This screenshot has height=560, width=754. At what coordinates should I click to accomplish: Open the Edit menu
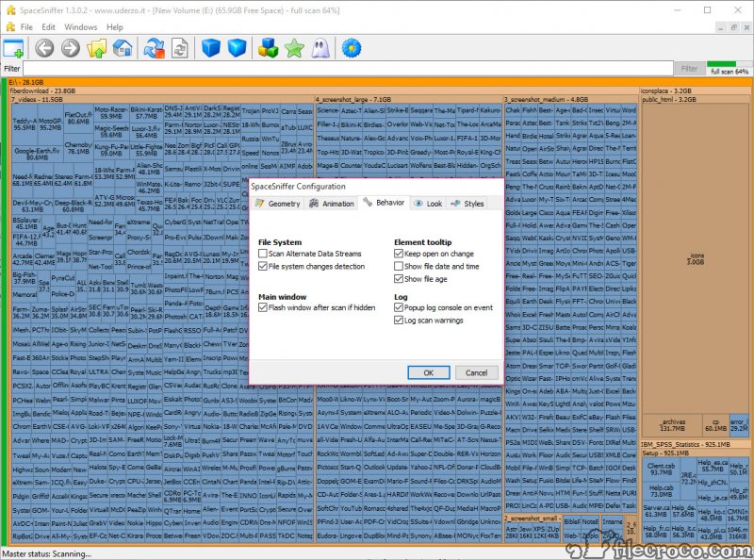pos(48,27)
